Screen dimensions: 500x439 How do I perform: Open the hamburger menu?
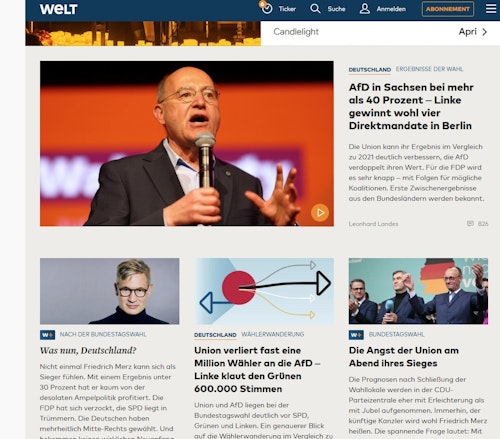491,9
